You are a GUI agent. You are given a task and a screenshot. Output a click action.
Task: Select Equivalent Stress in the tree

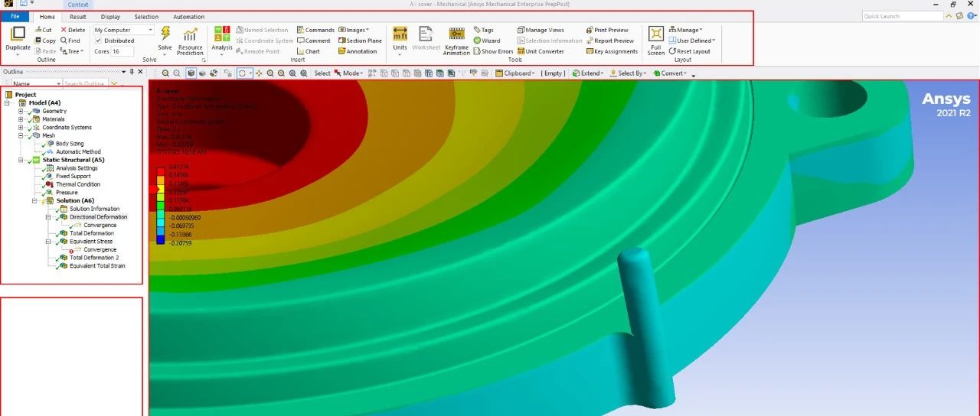click(91, 242)
